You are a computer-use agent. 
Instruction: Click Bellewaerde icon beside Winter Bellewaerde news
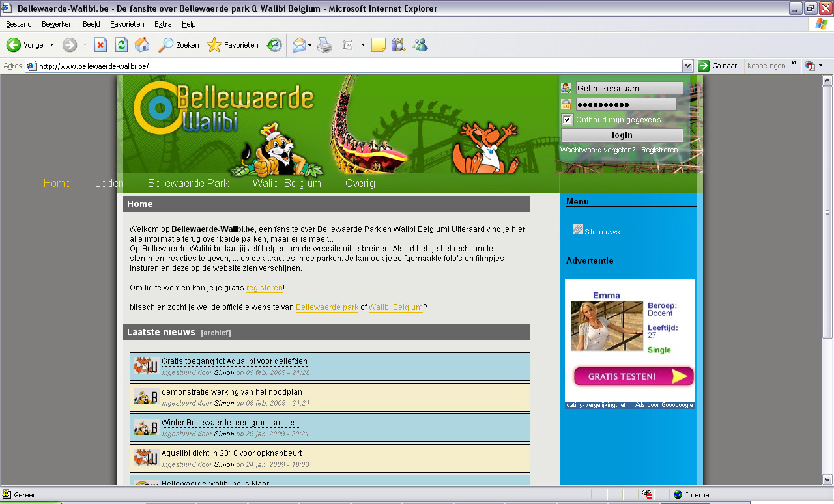[x=147, y=427]
